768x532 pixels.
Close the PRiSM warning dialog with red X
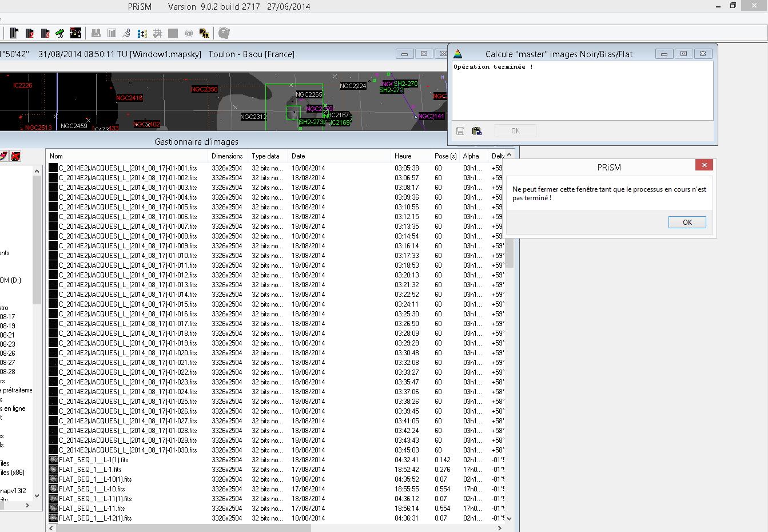[x=704, y=165]
